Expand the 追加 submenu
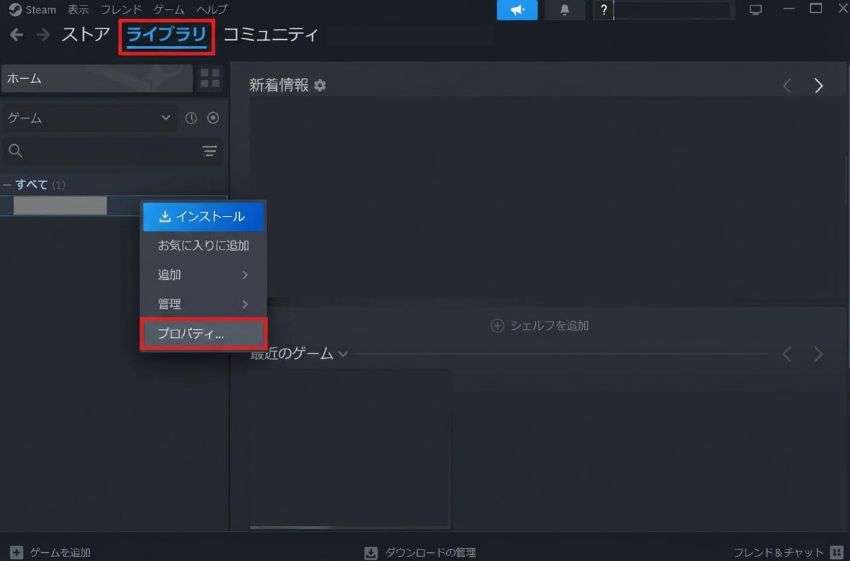The image size is (850, 561). 203,275
